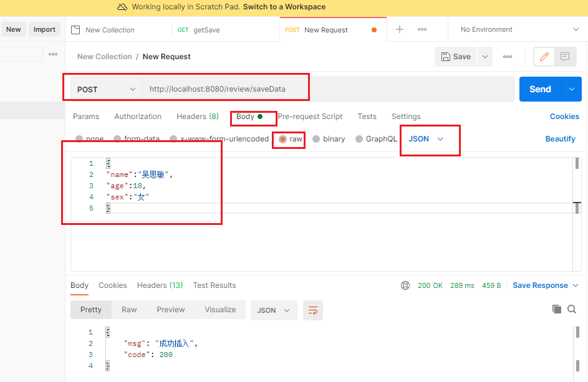Viewport: 588px width, 382px height.
Task: Click the New button
Action: 14,29
